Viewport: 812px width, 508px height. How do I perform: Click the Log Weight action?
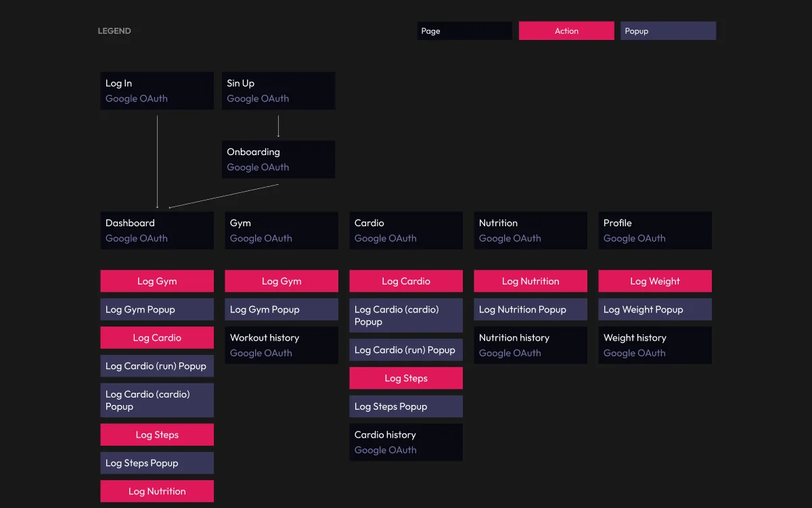click(x=655, y=281)
